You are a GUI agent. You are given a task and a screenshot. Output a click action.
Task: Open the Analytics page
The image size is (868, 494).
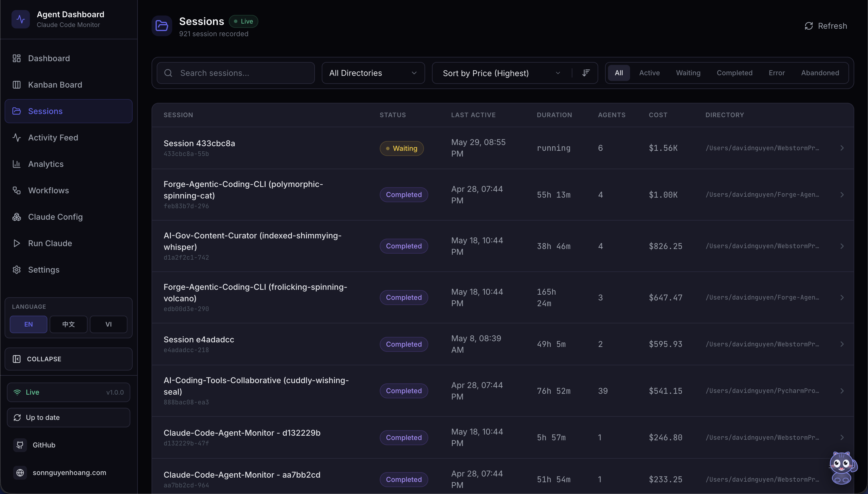[69, 164]
